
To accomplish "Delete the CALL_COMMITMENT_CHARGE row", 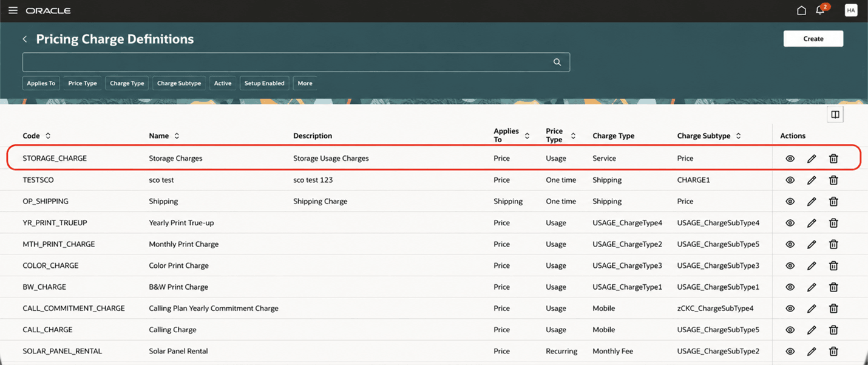I will [833, 309].
